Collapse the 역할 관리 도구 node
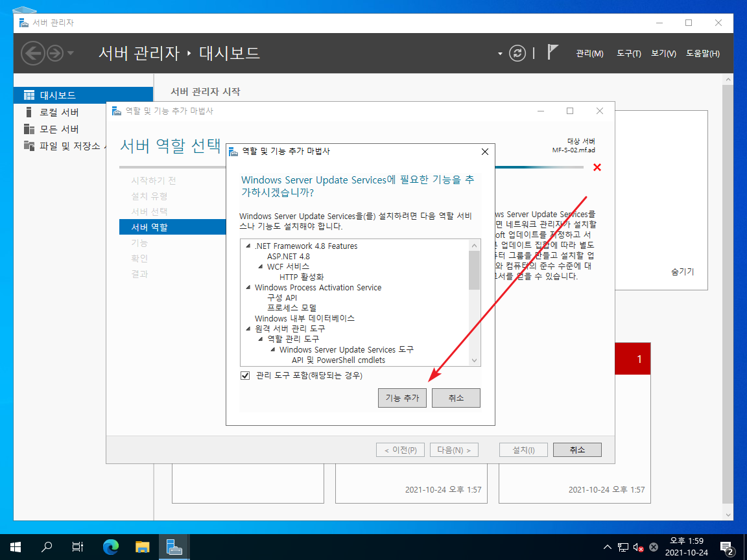This screenshot has height=560, width=747. (261, 339)
